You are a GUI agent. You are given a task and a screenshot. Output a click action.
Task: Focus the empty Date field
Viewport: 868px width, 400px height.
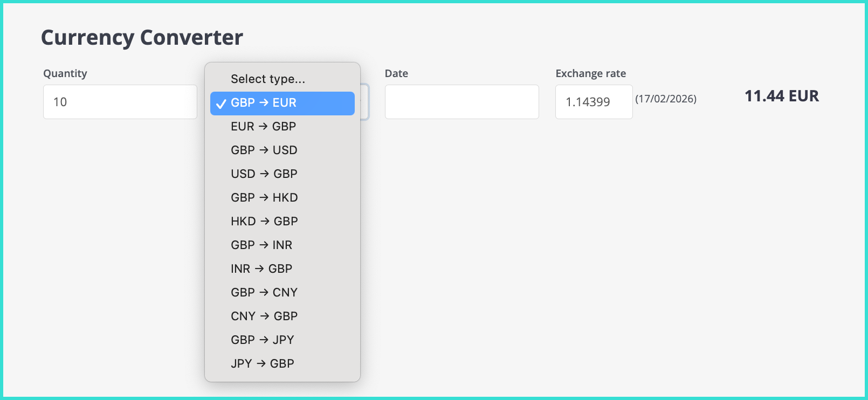[x=461, y=102]
